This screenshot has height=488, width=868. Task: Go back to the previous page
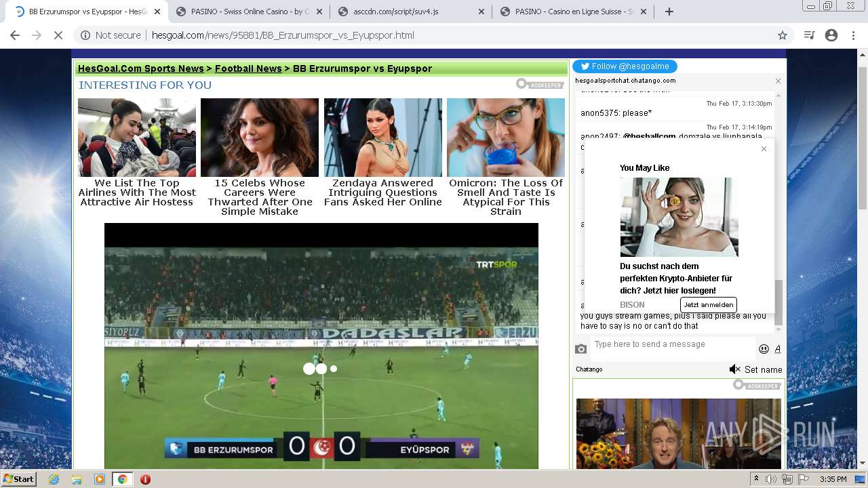[x=15, y=35]
